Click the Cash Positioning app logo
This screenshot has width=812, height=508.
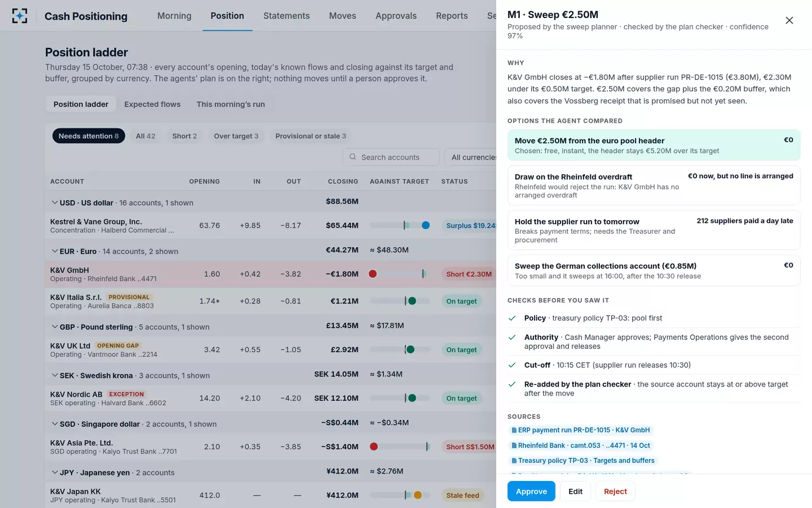[20, 16]
